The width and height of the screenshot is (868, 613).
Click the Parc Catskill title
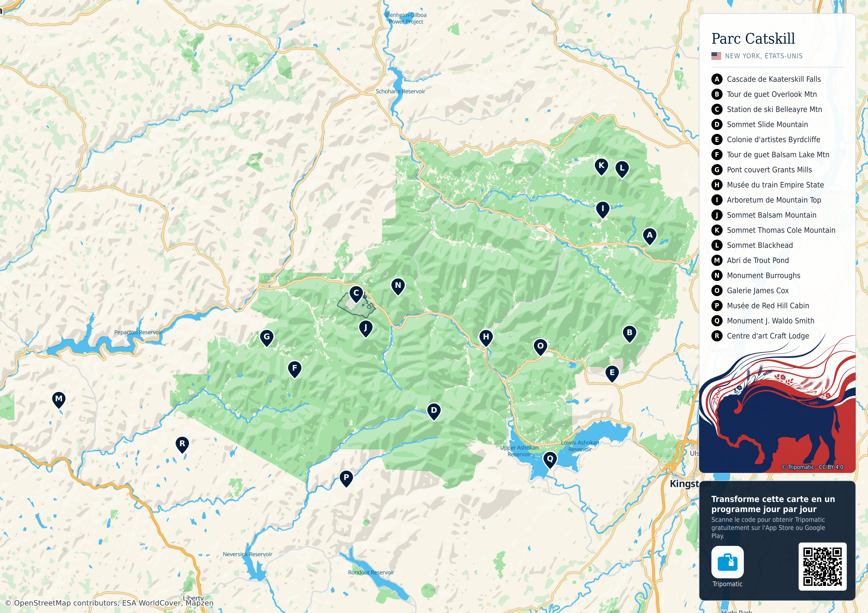click(x=753, y=39)
